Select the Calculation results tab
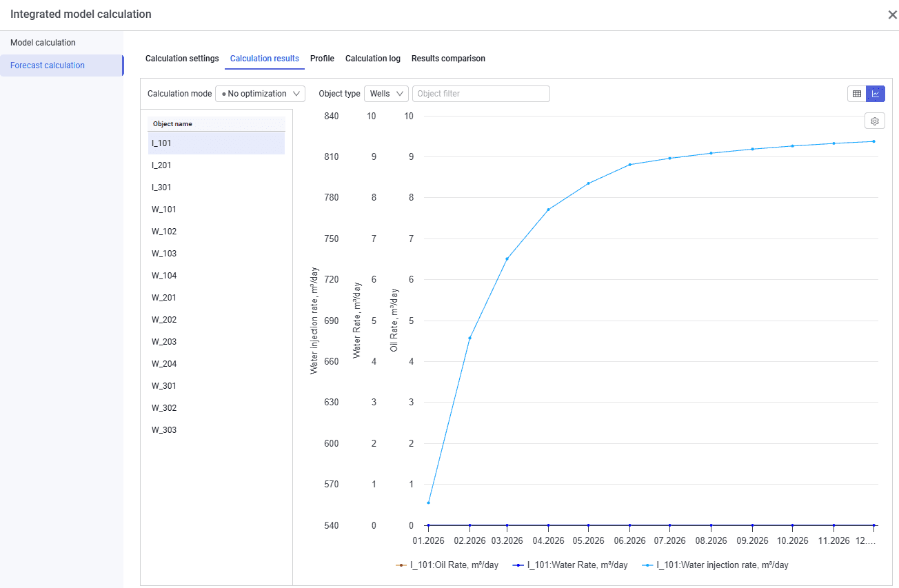This screenshot has height=588, width=899. pos(265,59)
